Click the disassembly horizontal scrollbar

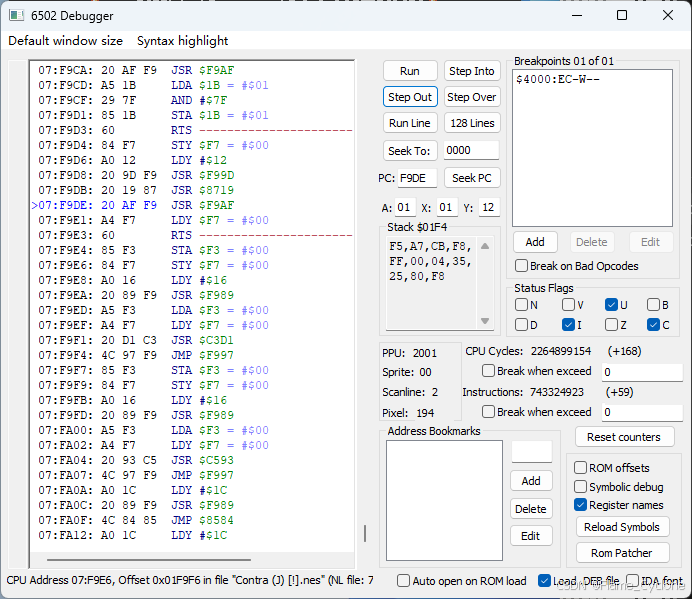pos(149,560)
